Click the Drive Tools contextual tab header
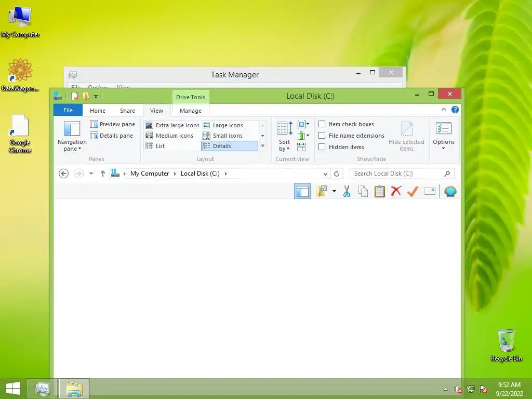The image size is (532, 399). pos(190,97)
